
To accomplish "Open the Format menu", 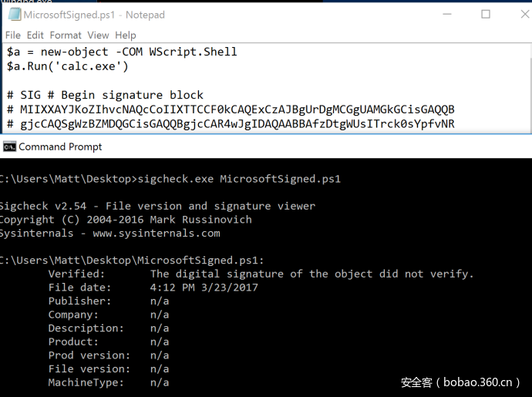I will [x=66, y=35].
